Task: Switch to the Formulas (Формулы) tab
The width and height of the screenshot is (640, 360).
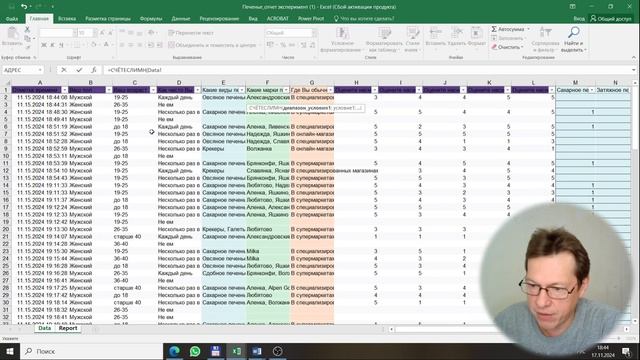Action: tap(151, 19)
